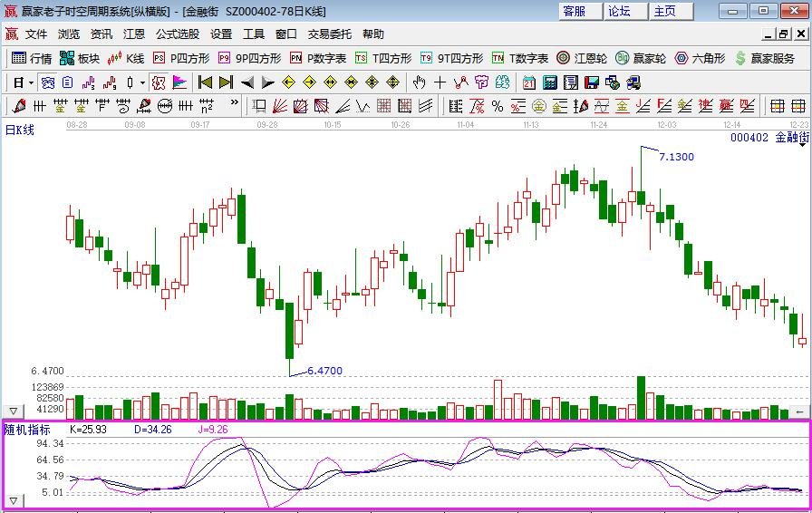
Task: Click the 09-28 date on time axis
Action: 267,125
